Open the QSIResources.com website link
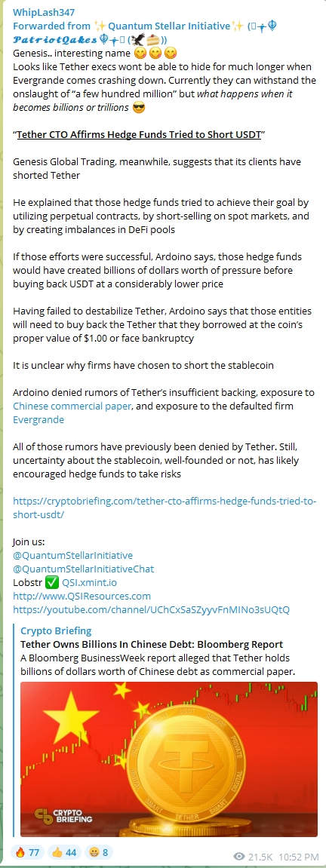The image size is (326, 868). point(81,596)
